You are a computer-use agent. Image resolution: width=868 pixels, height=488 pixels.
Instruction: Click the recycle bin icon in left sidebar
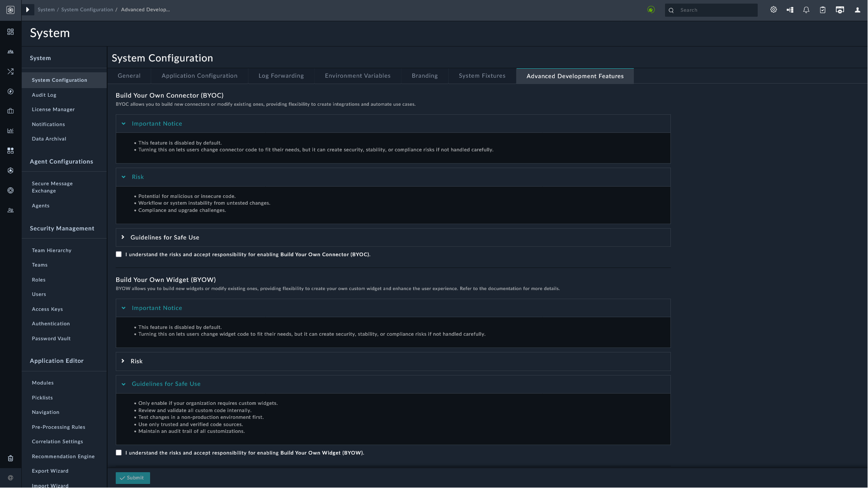10,458
